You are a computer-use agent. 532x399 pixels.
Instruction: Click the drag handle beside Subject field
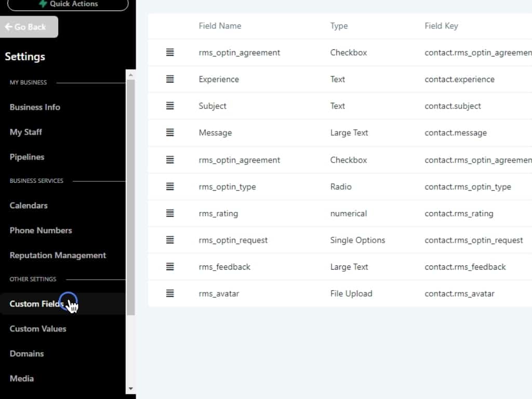(170, 106)
